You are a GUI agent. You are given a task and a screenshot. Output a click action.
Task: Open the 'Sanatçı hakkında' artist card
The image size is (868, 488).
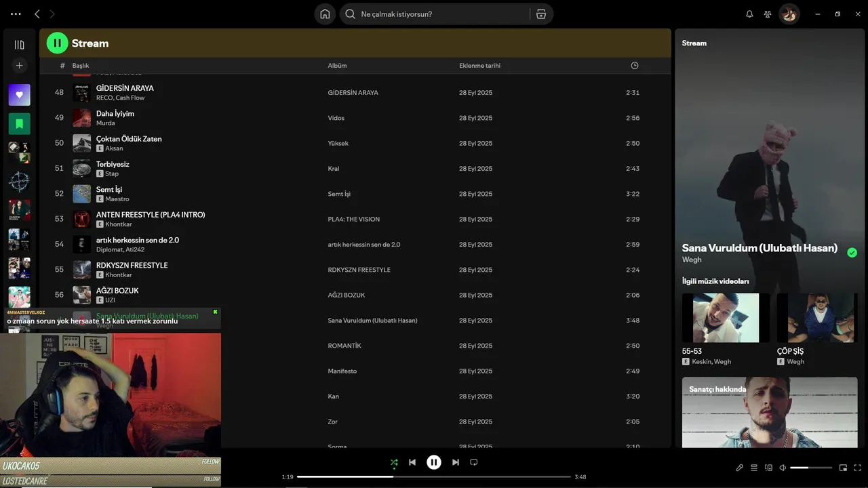[770, 412]
